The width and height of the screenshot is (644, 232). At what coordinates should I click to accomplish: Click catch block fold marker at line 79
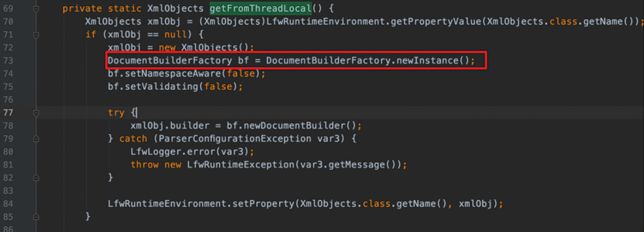(x=36, y=139)
